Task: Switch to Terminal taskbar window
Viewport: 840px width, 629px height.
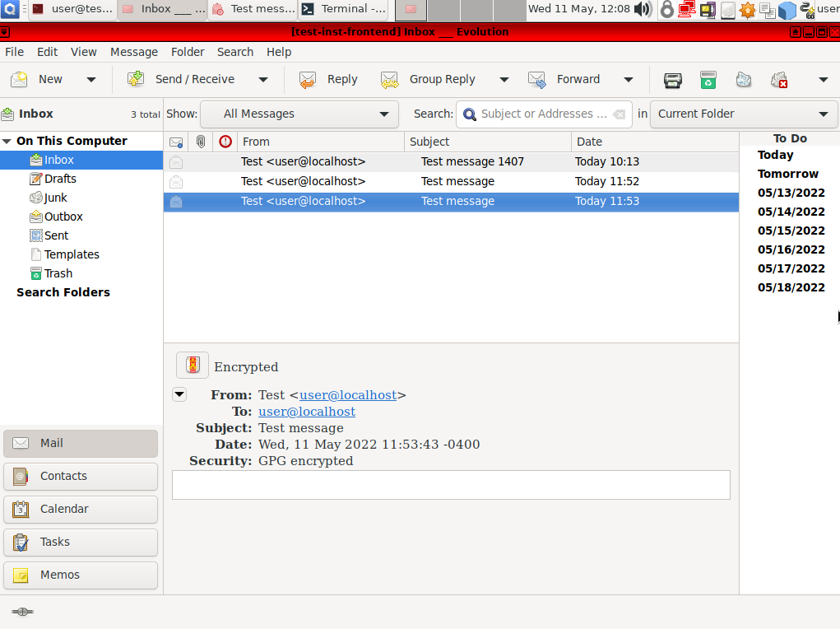Action: click(x=343, y=9)
